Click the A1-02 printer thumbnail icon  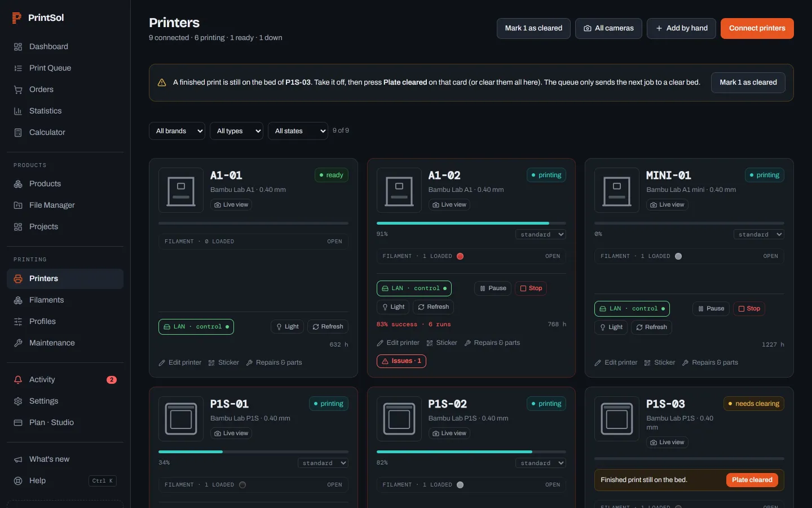(x=399, y=190)
